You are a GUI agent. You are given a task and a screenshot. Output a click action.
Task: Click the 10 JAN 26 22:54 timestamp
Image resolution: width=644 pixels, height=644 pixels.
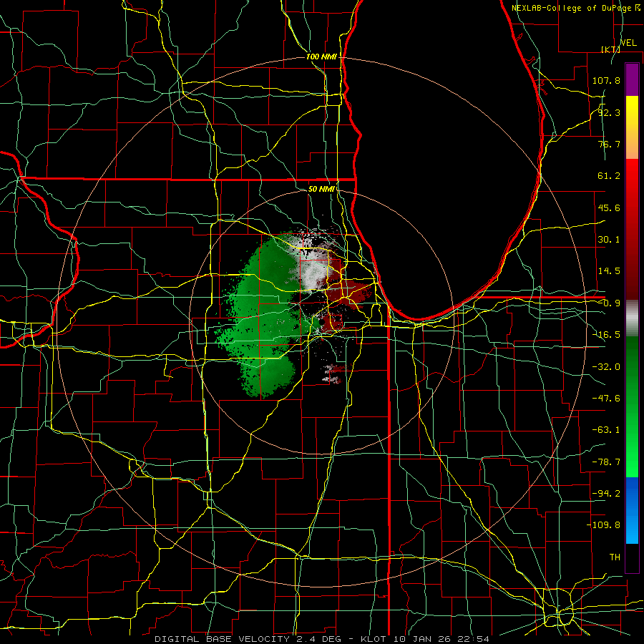pos(441,639)
